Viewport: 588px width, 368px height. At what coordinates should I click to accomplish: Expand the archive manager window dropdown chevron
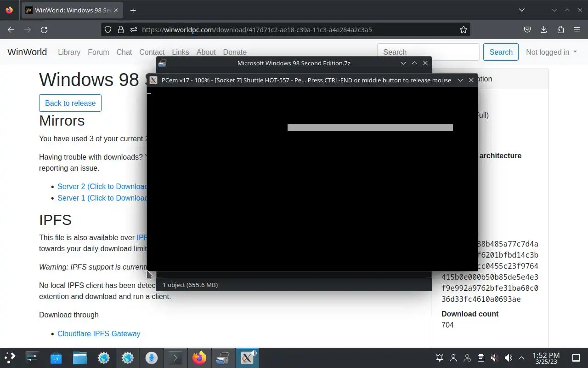click(403, 63)
